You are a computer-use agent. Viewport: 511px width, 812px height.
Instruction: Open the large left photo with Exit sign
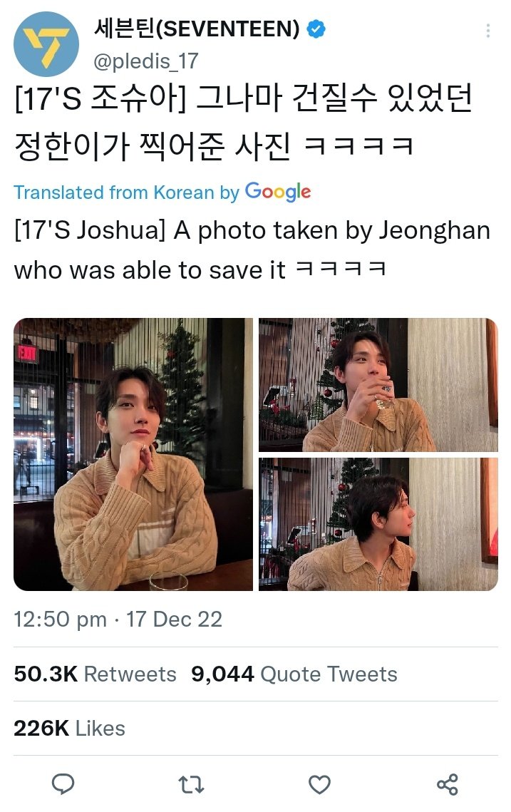(133, 454)
